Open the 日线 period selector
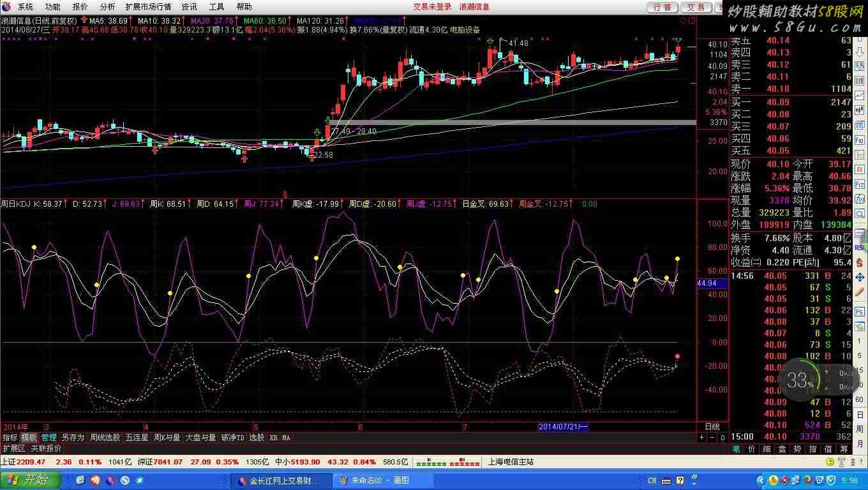 pos(712,426)
